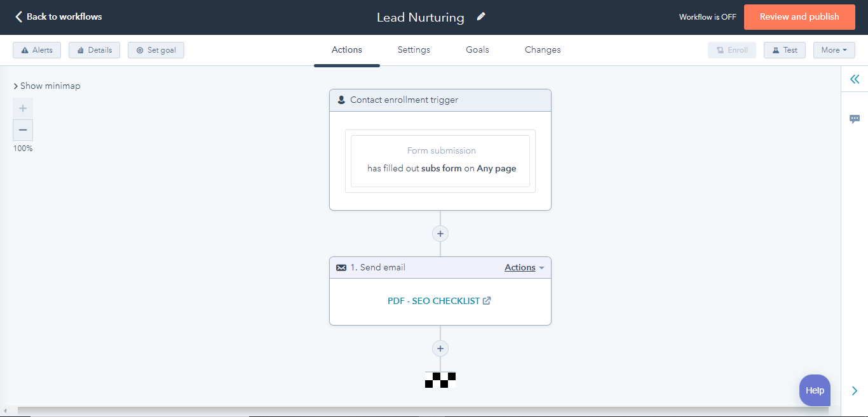The width and height of the screenshot is (868, 417).
Task: Collapse the right sidebar with the double chevron
Action: click(855, 79)
